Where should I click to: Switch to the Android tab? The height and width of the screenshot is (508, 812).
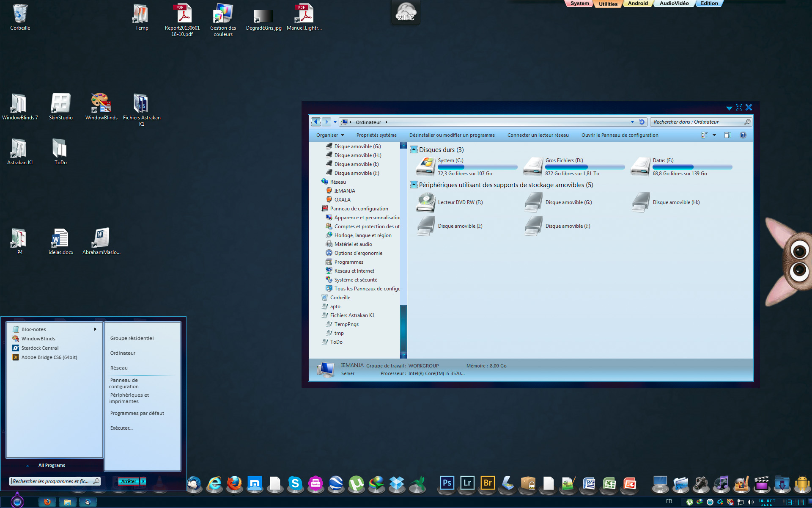[638, 3]
